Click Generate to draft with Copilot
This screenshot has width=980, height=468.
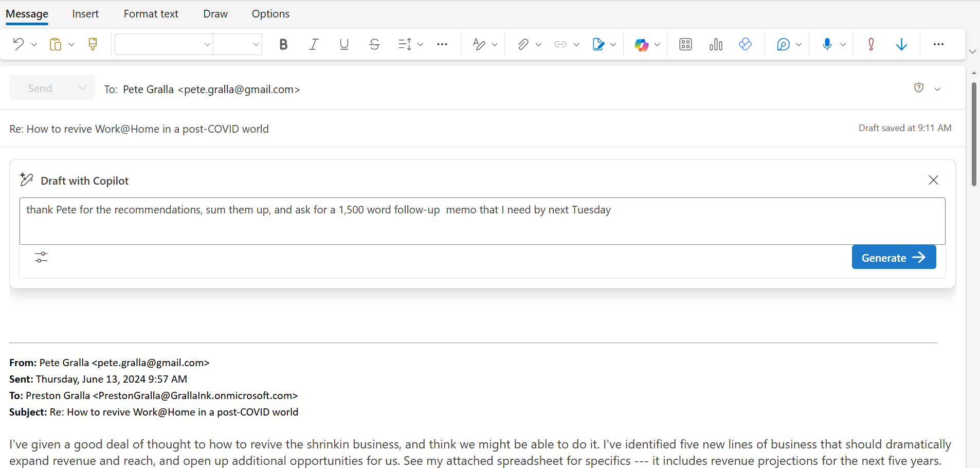(893, 257)
